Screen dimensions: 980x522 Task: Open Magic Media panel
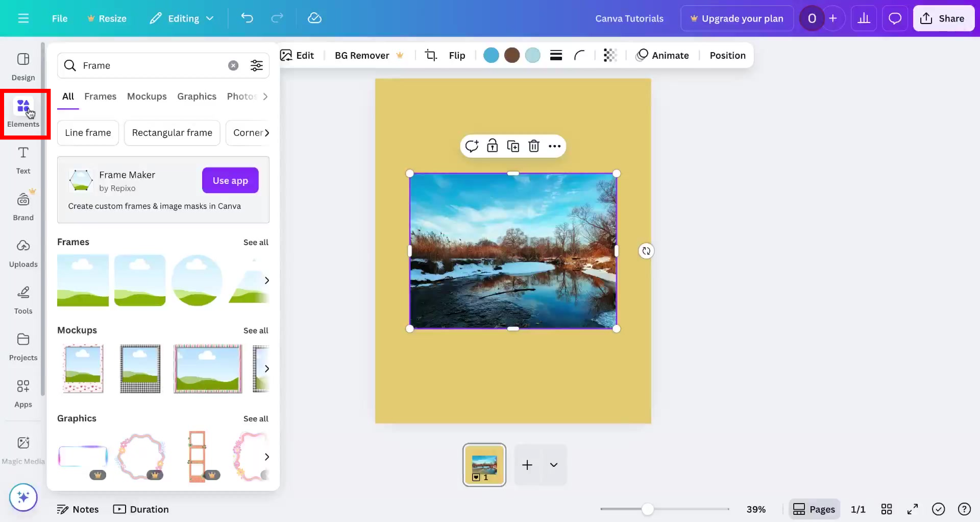[x=22, y=448]
